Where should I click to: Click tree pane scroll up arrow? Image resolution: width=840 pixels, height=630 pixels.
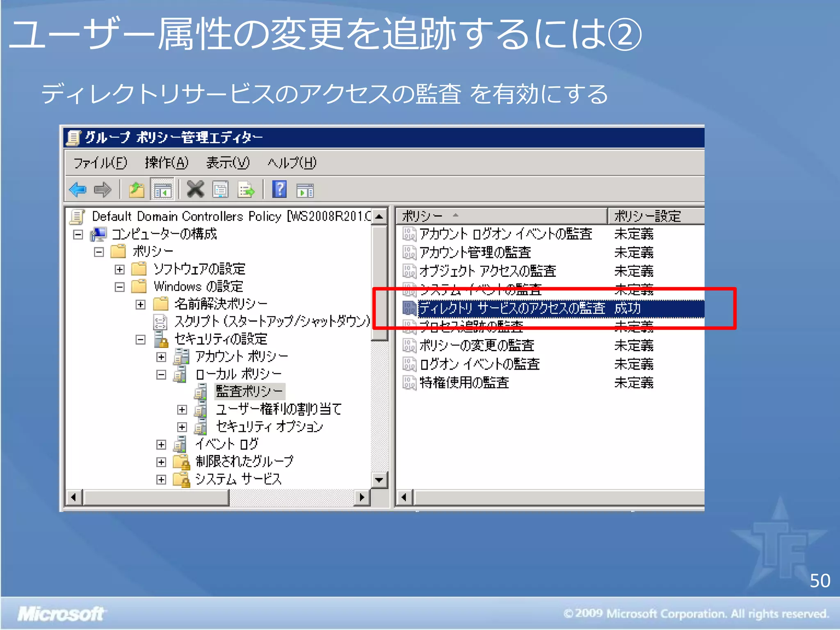click(x=379, y=217)
